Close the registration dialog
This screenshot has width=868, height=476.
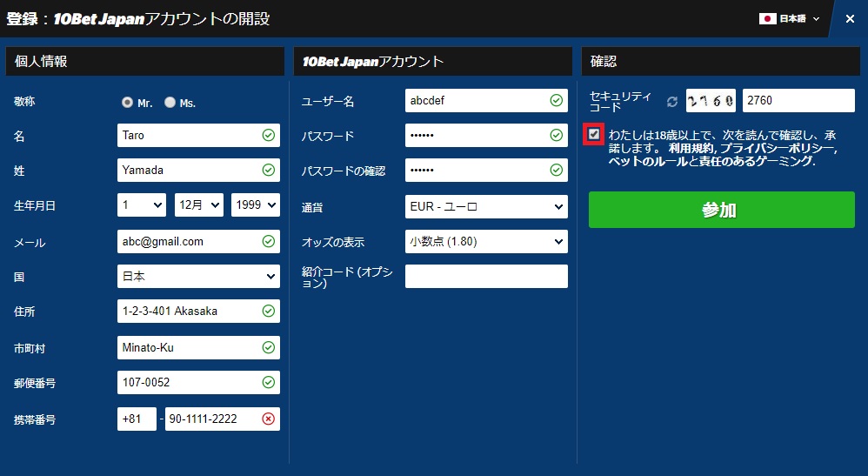(x=850, y=19)
